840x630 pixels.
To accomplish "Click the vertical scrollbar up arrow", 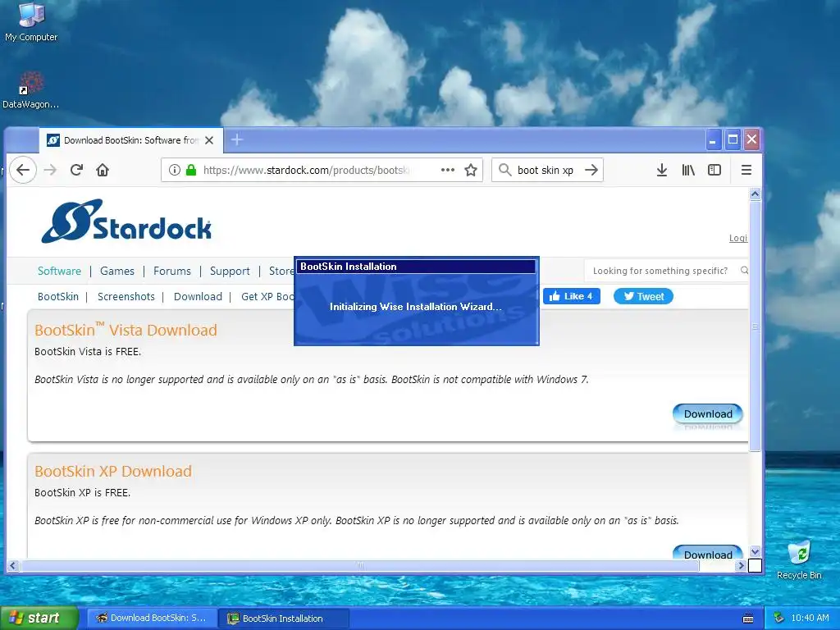I will (755, 194).
